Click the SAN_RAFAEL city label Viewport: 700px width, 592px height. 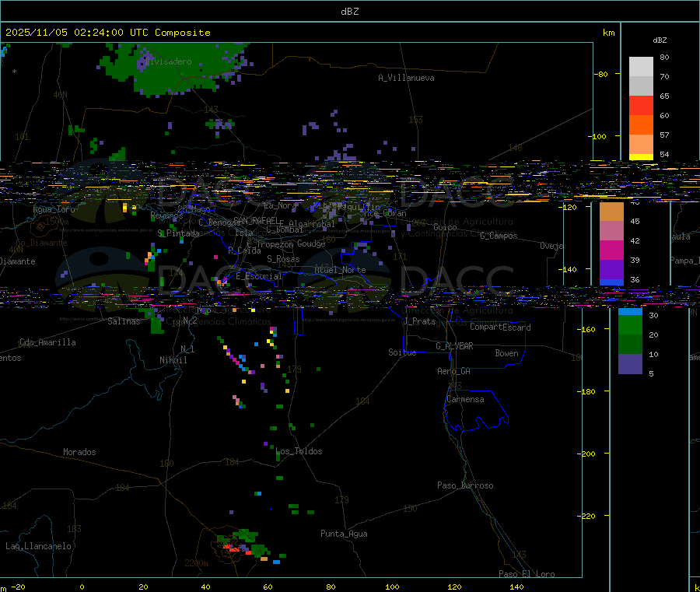coord(256,221)
